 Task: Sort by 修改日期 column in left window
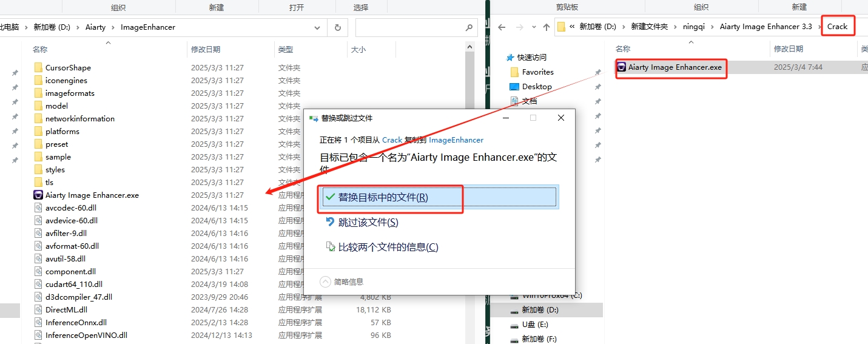click(206, 49)
